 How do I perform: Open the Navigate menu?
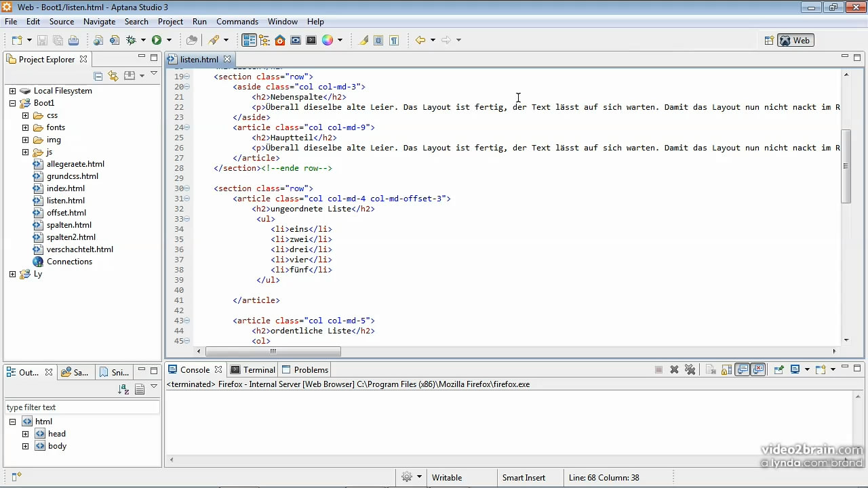100,22
